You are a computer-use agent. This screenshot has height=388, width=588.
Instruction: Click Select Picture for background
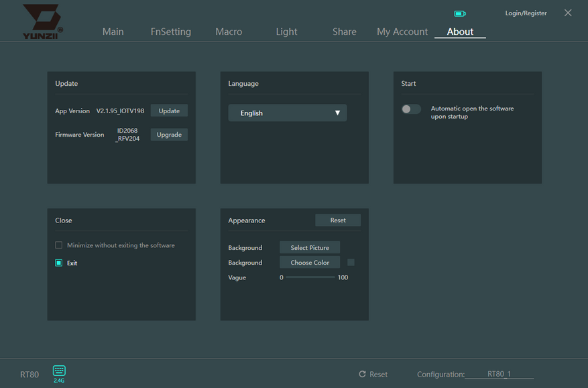coord(310,248)
